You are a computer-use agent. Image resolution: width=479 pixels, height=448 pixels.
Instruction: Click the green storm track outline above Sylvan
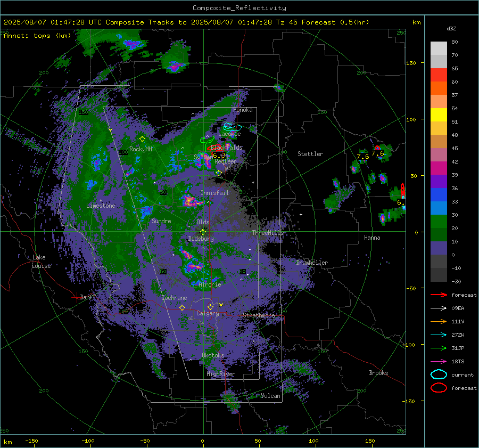coord(207,140)
